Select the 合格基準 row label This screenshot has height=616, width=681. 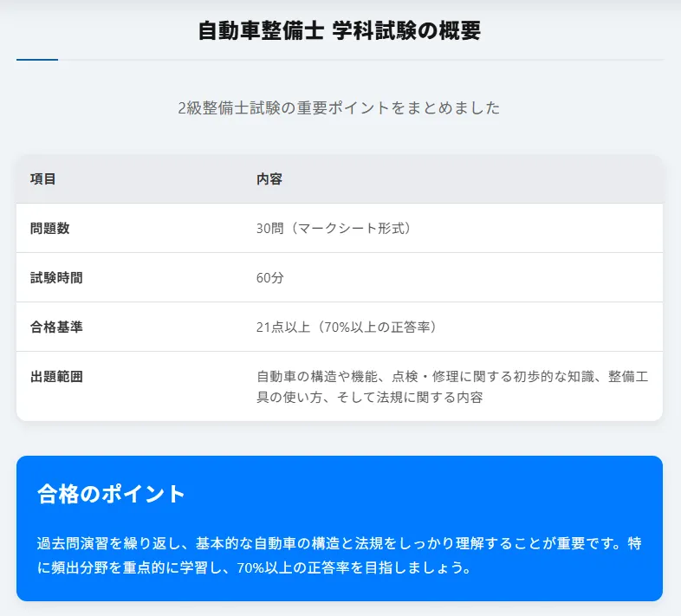56,327
